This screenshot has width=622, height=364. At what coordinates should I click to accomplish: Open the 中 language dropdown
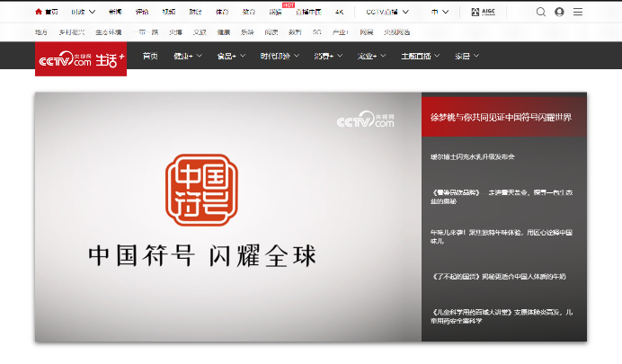(x=440, y=12)
